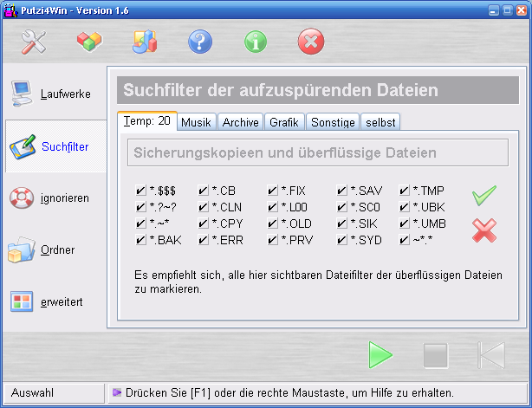Open the statistics chart toolbar icon
Screen dimensions: 532x408
point(145,42)
